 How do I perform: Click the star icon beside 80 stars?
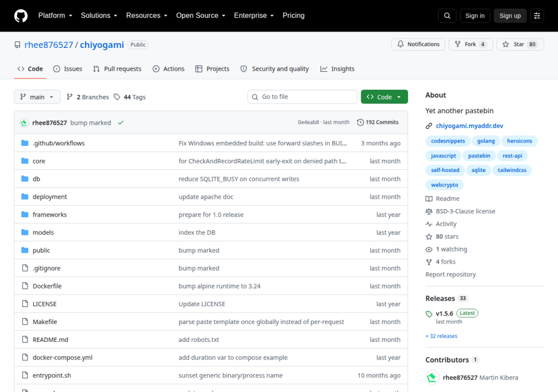tap(429, 237)
